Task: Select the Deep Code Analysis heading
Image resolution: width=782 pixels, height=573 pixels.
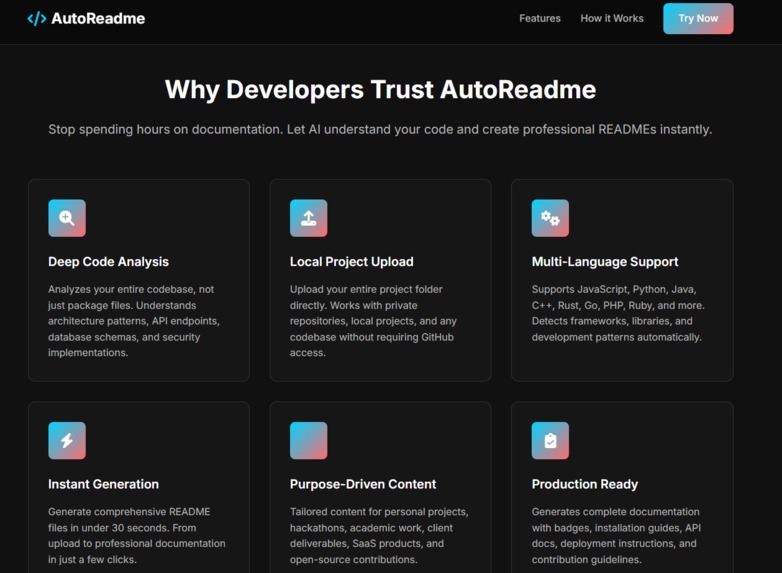Action: pyautogui.click(x=108, y=262)
